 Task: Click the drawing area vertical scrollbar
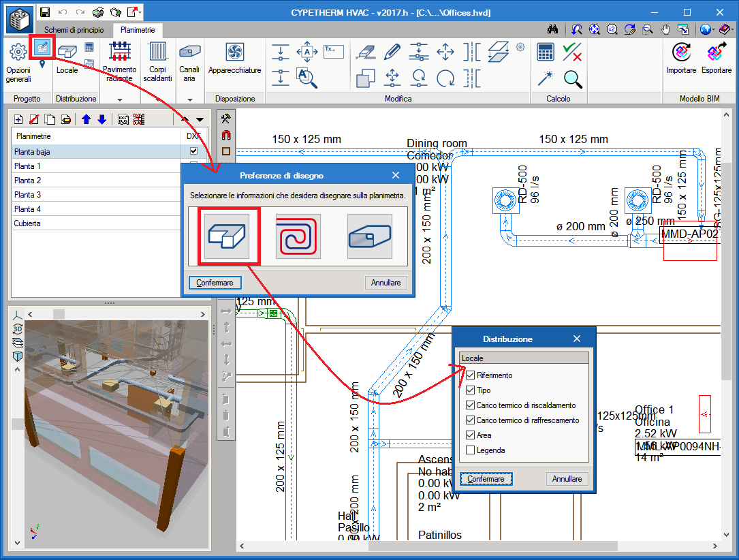click(x=726, y=271)
